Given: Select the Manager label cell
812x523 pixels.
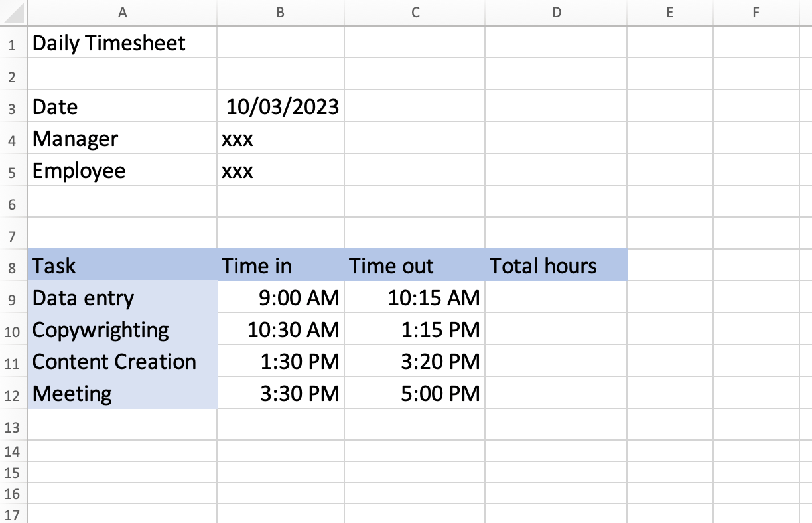Looking at the screenshot, I should [75, 139].
